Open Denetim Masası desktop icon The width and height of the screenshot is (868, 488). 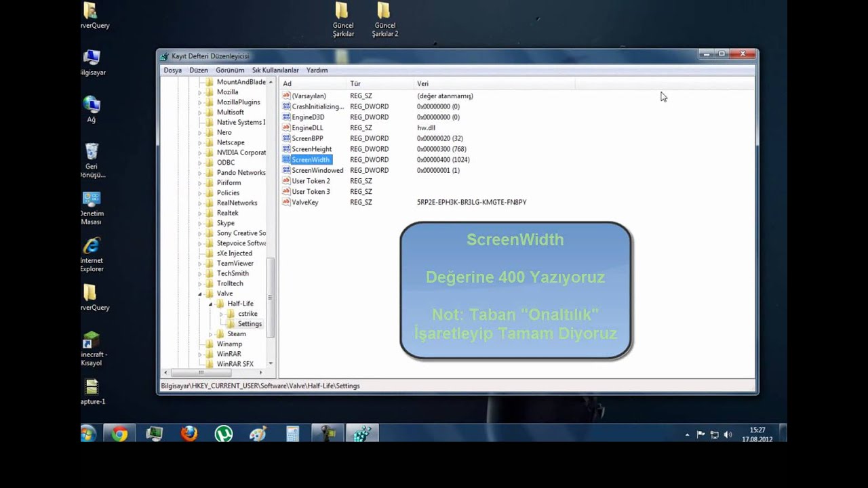pos(92,207)
